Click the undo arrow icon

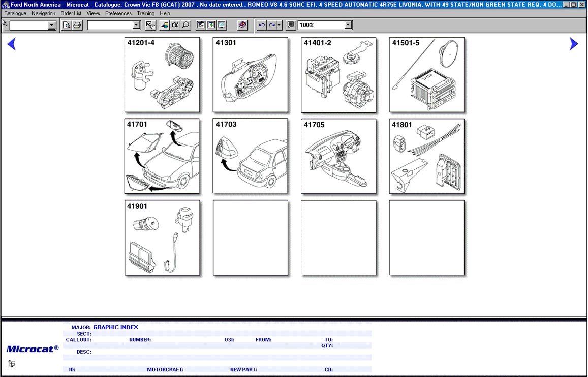(262, 25)
